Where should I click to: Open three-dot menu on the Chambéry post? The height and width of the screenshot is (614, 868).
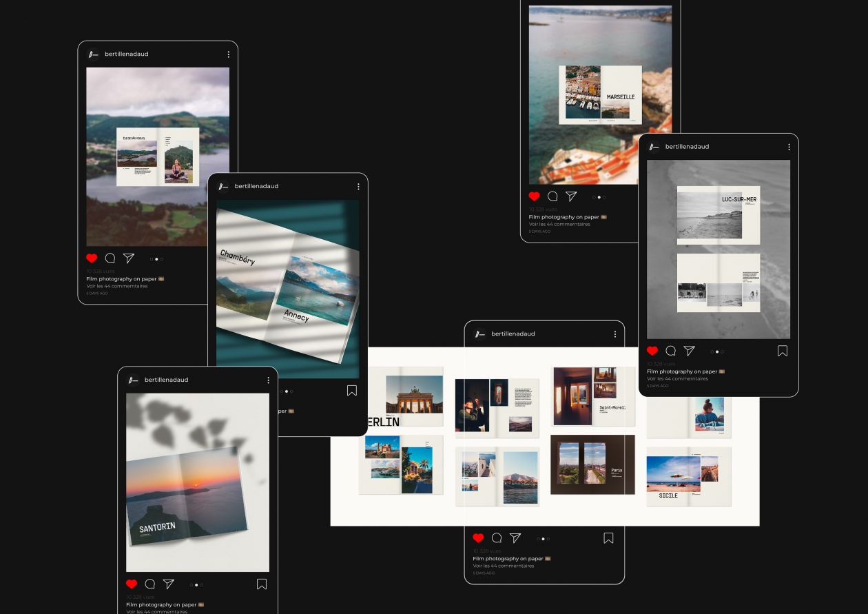(358, 187)
